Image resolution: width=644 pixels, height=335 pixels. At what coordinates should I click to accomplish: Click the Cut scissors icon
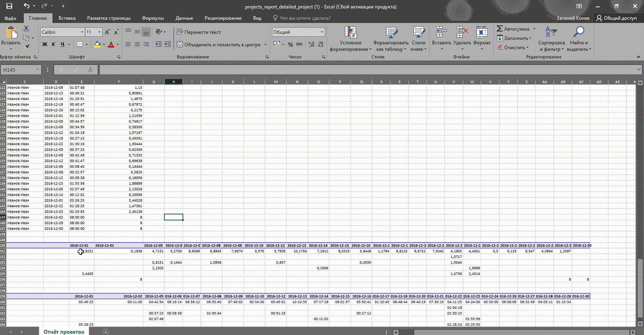26,29
